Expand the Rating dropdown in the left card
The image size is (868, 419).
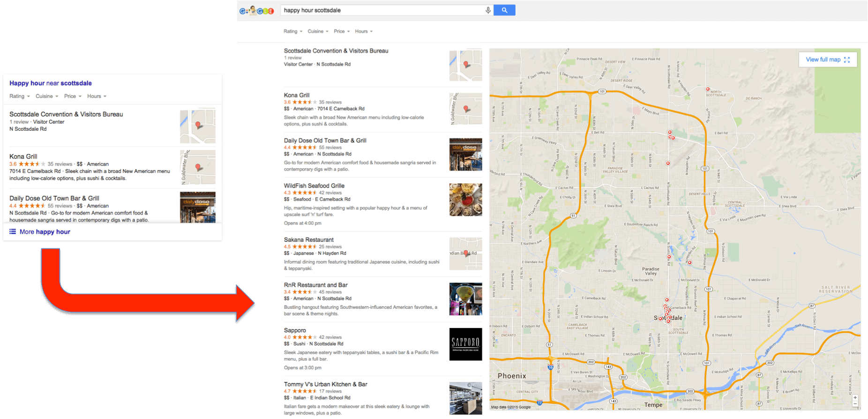[x=20, y=96]
